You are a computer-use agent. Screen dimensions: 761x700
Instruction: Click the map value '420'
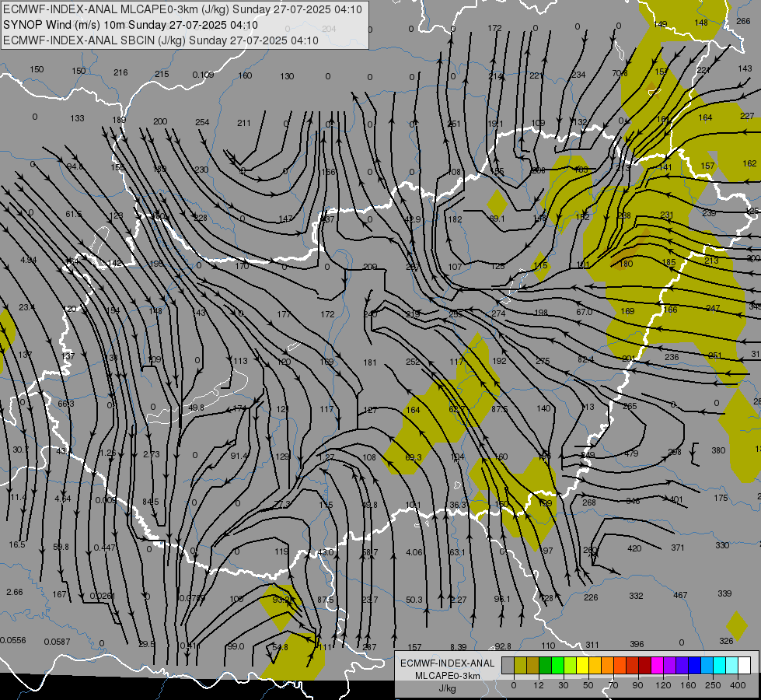pos(634,548)
